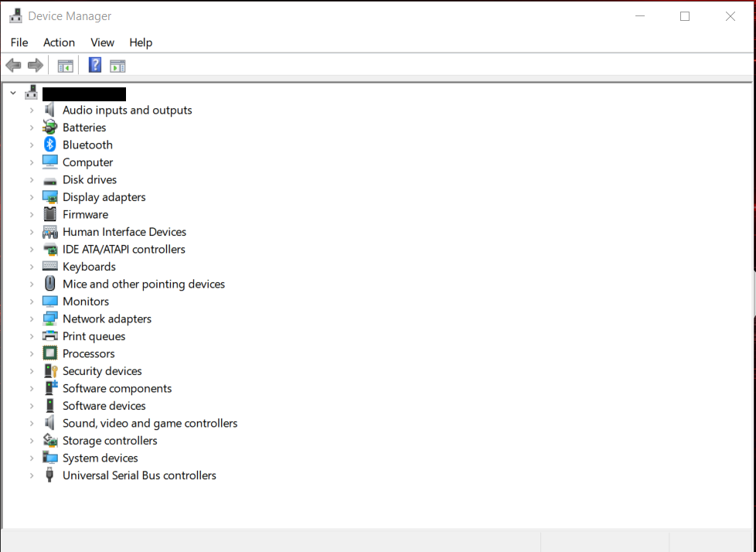Expand the Universal Serial Bus controllers chevron

[32, 475]
